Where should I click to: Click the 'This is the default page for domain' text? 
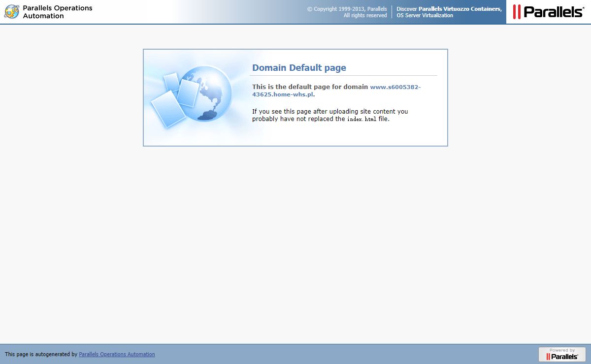(x=310, y=87)
